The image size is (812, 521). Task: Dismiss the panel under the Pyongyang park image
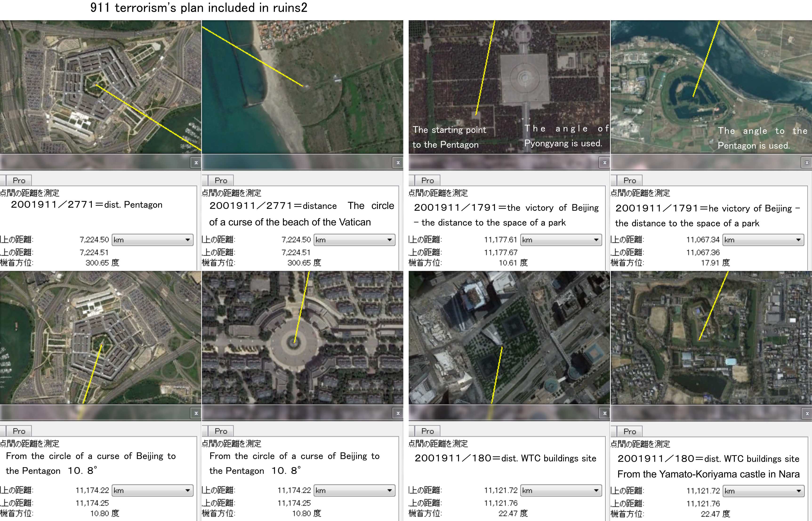604,163
